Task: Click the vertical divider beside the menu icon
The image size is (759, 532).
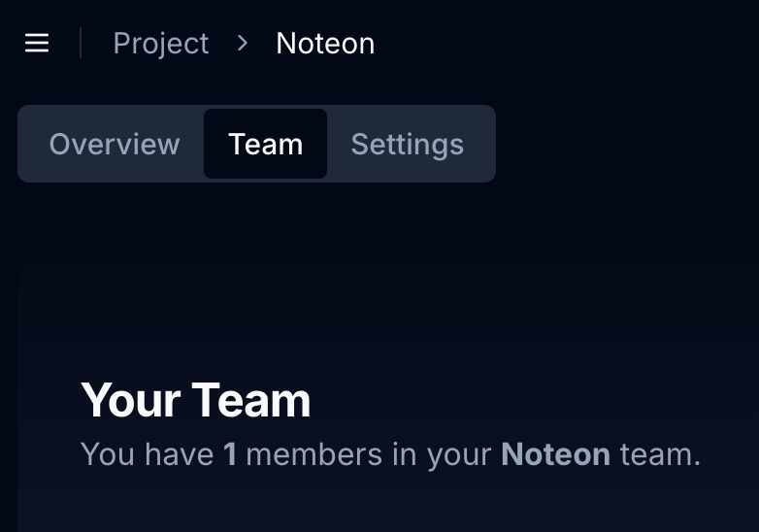Action: pyautogui.click(x=81, y=44)
